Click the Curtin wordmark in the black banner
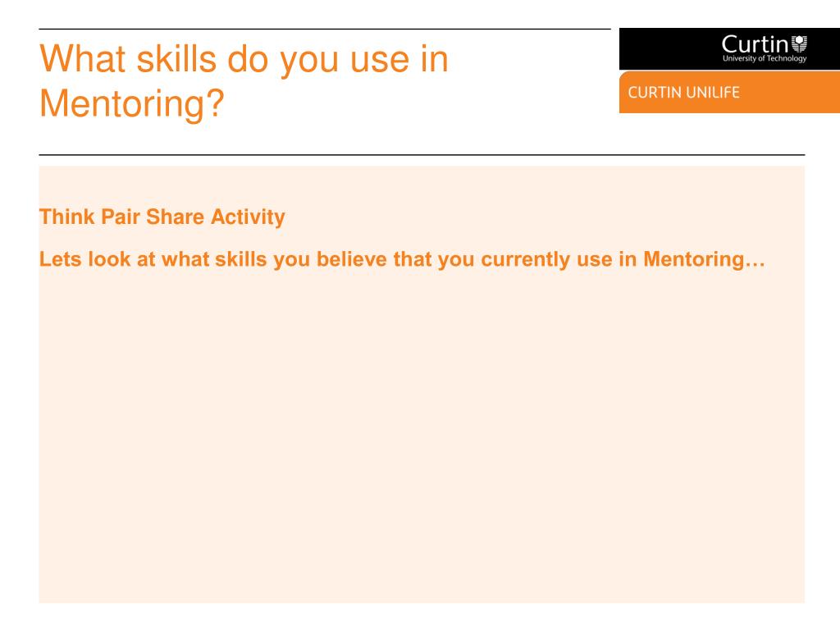Image resolution: width=840 pixels, height=630 pixels. pyautogui.click(x=755, y=44)
